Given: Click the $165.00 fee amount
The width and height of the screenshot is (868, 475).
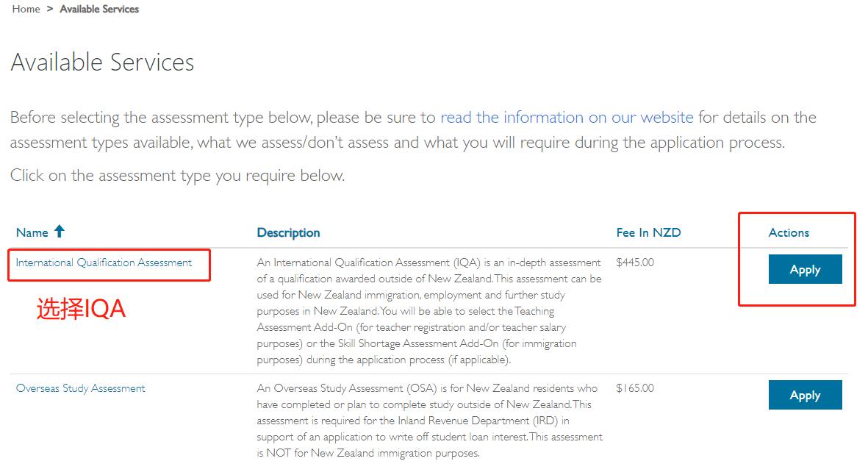Looking at the screenshot, I should [x=635, y=388].
